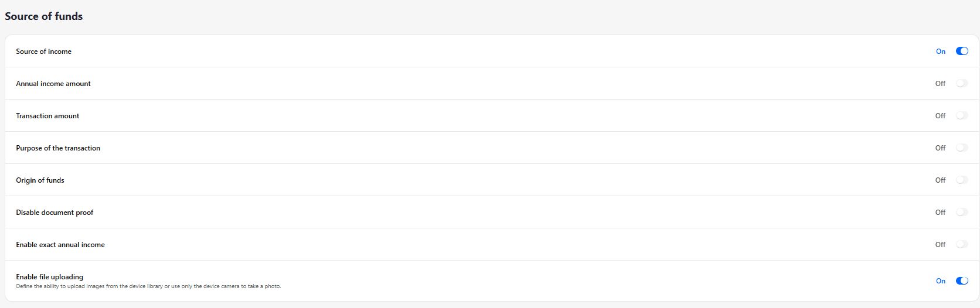This screenshot has width=980, height=308.
Task: Click the Transaction amount label text
Action: pos(47,116)
